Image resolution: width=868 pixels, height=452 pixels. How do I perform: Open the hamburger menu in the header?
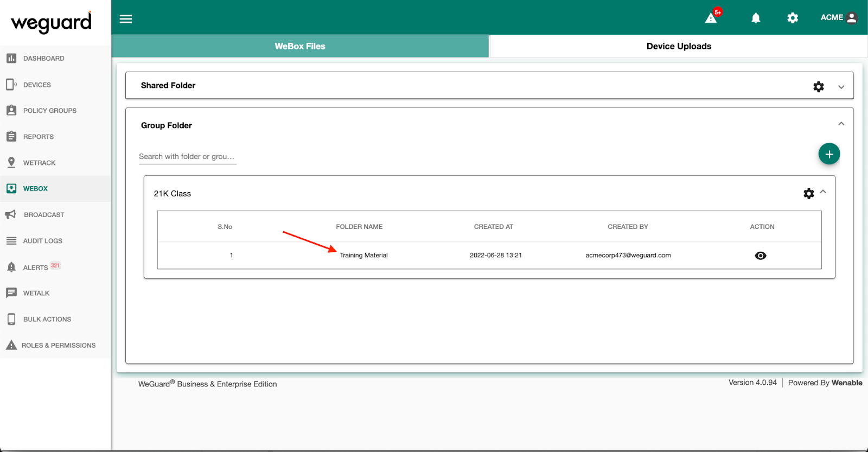126,19
